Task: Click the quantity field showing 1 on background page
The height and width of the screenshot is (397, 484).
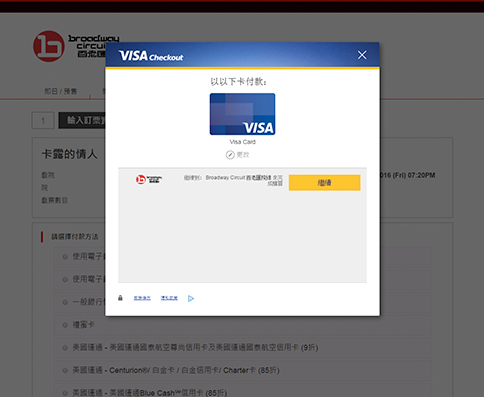Action: 43,120
